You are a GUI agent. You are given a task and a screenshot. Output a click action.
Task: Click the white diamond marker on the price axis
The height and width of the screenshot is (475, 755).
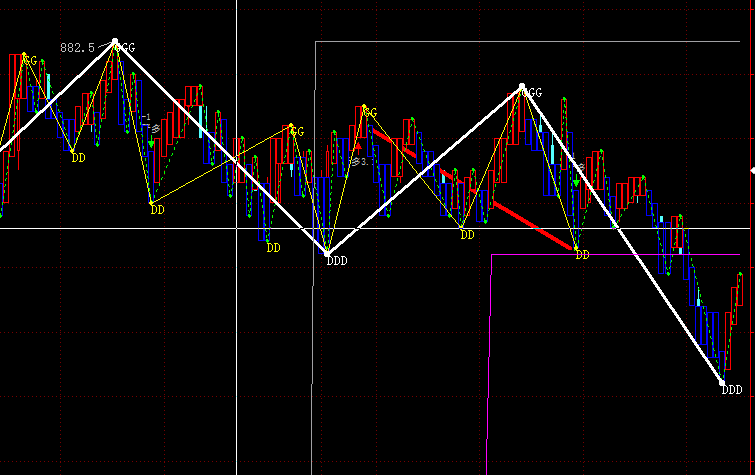[x=753, y=171]
